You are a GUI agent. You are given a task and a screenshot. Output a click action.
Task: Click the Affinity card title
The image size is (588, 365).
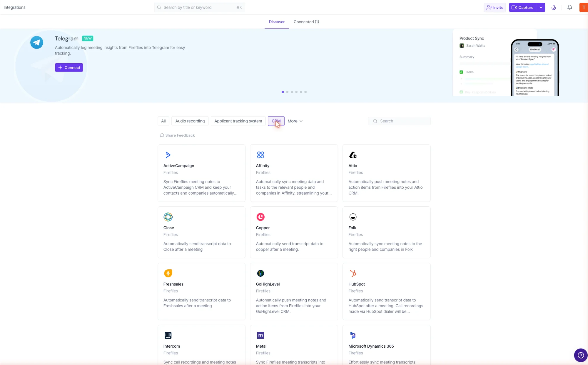point(263,166)
